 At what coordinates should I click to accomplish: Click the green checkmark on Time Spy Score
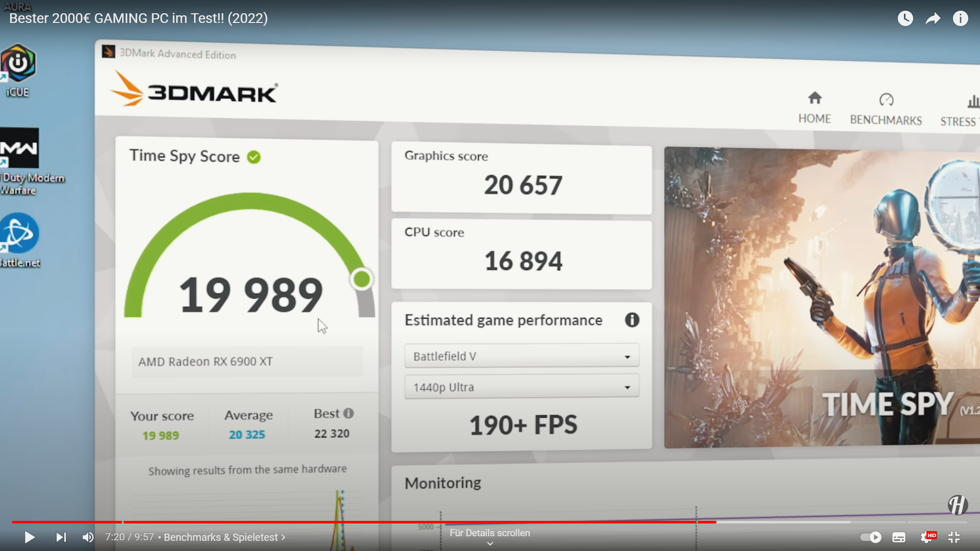coord(254,157)
